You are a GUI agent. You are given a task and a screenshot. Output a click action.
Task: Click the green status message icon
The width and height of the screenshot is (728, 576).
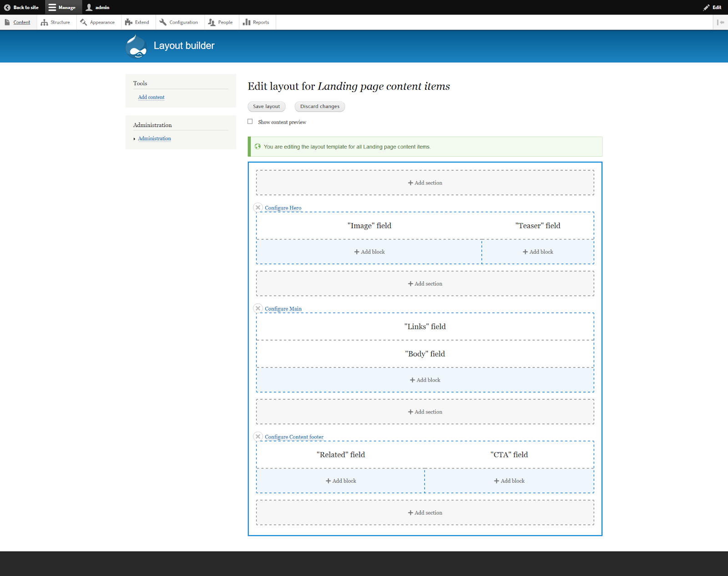tap(258, 147)
